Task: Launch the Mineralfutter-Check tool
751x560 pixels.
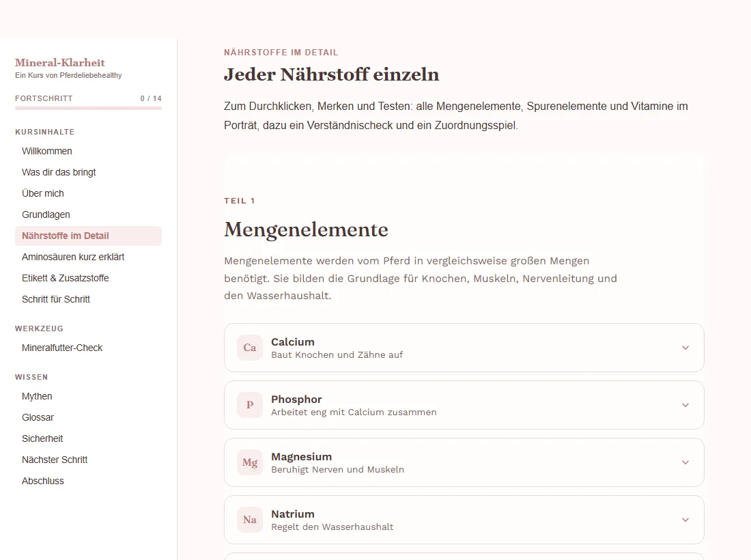Action: click(x=88, y=348)
